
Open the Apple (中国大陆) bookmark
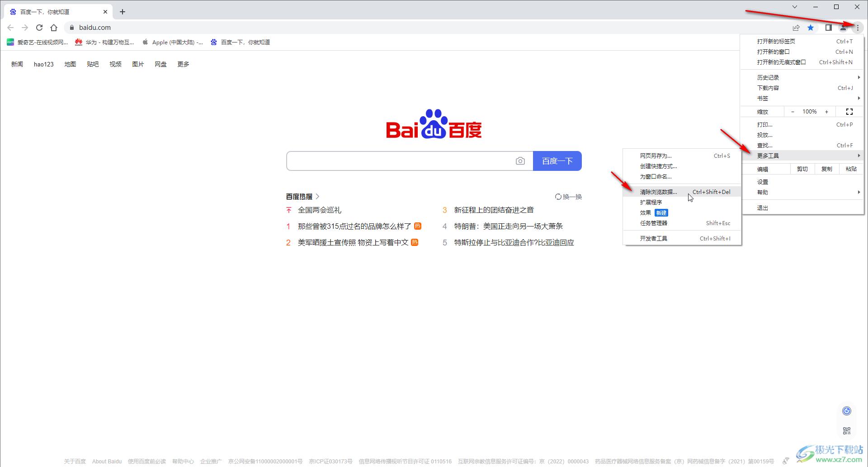[172, 42]
